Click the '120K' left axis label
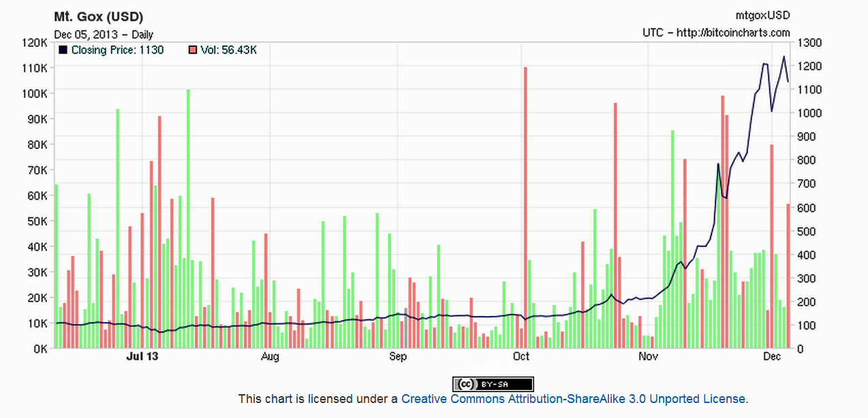 pos(36,42)
